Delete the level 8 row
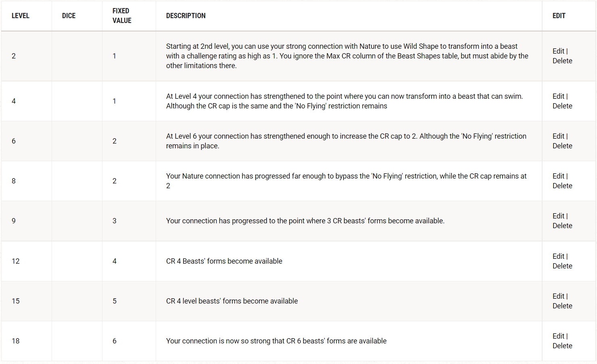 click(562, 186)
